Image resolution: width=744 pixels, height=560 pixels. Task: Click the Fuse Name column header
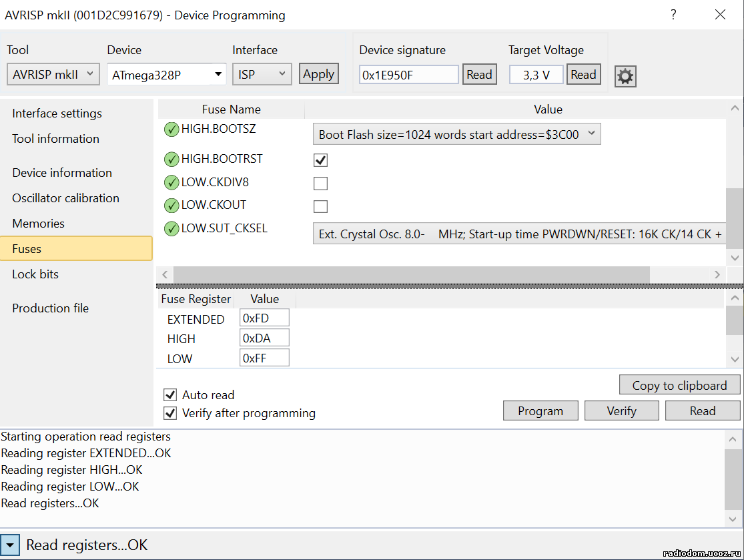click(x=231, y=109)
